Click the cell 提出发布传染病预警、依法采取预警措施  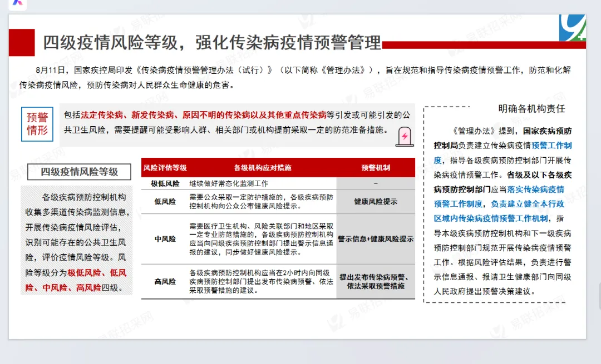tap(375, 282)
